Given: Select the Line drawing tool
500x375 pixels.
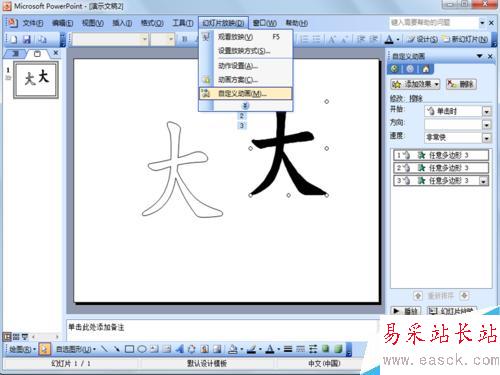Looking at the screenshot, I should click(104, 349).
